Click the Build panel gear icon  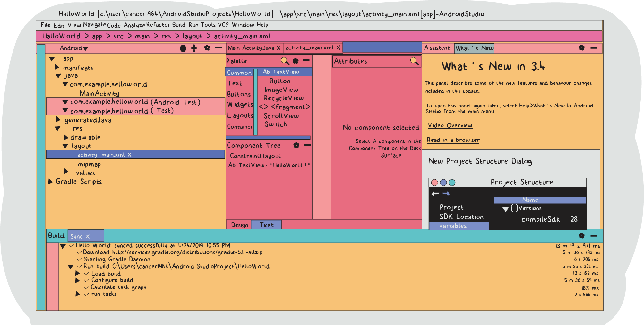click(581, 236)
